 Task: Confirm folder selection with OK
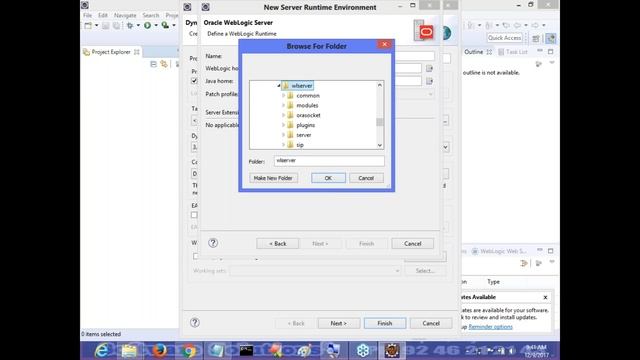328,178
